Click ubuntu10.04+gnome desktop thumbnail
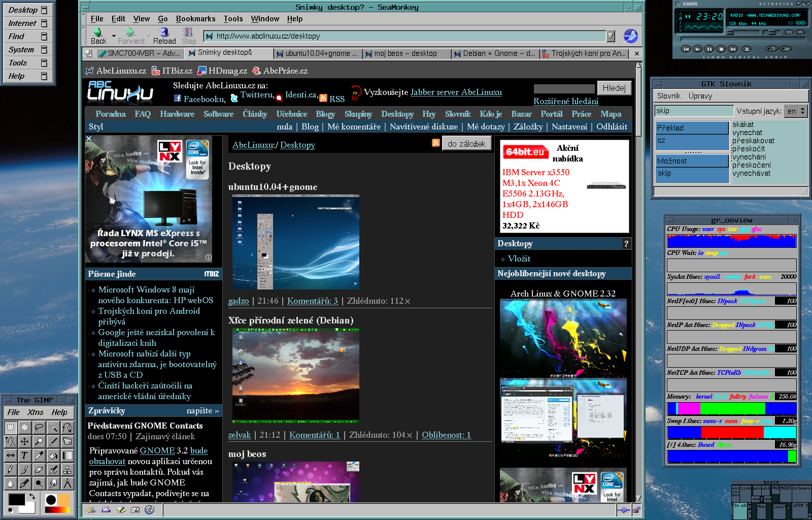 [296, 242]
